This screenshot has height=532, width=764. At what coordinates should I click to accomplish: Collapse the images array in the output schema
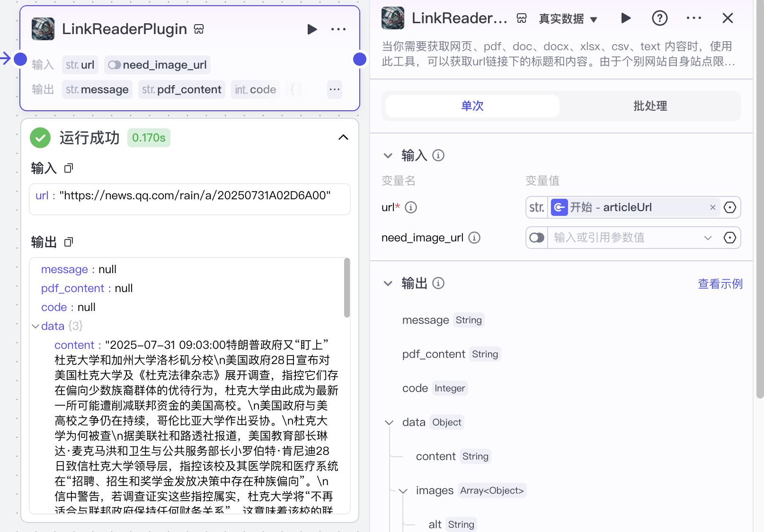(x=403, y=491)
